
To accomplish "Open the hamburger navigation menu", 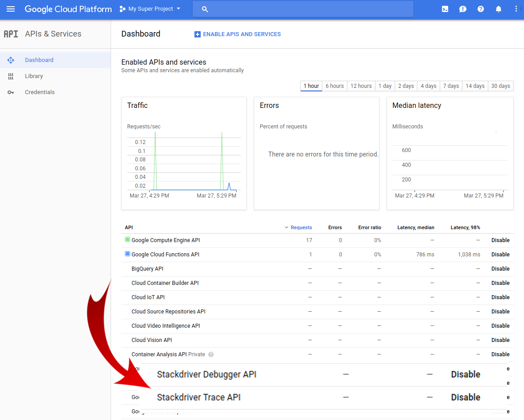I will (11, 9).
